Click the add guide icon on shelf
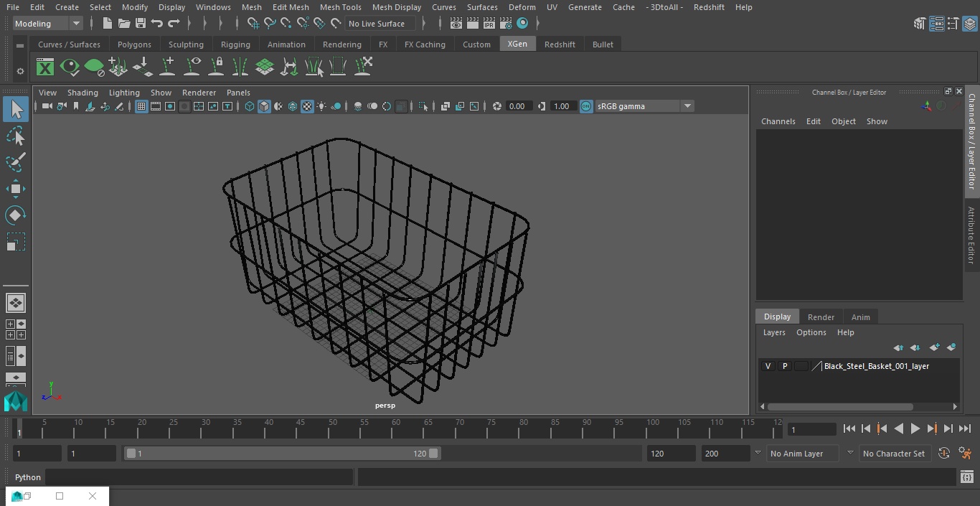Image resolution: width=980 pixels, height=506 pixels. 168,67
